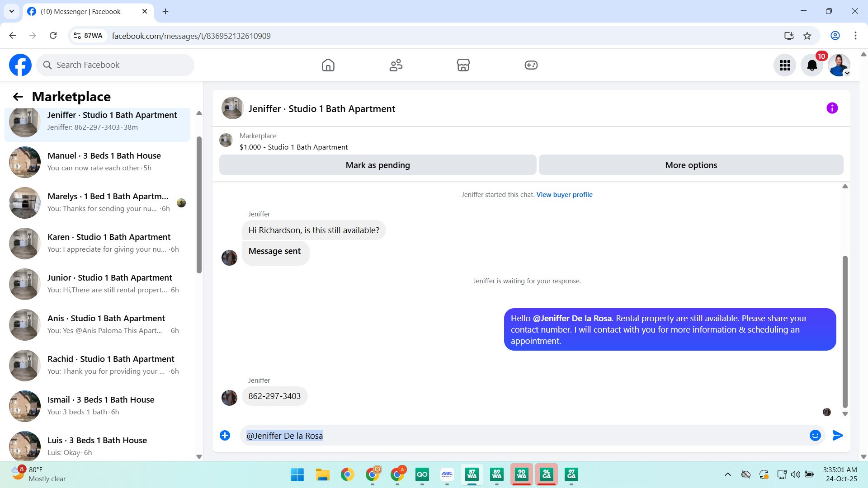The image size is (868, 488).
Task: Open Marelys 1 Bed 1 Bath chat
Action: click(97, 202)
